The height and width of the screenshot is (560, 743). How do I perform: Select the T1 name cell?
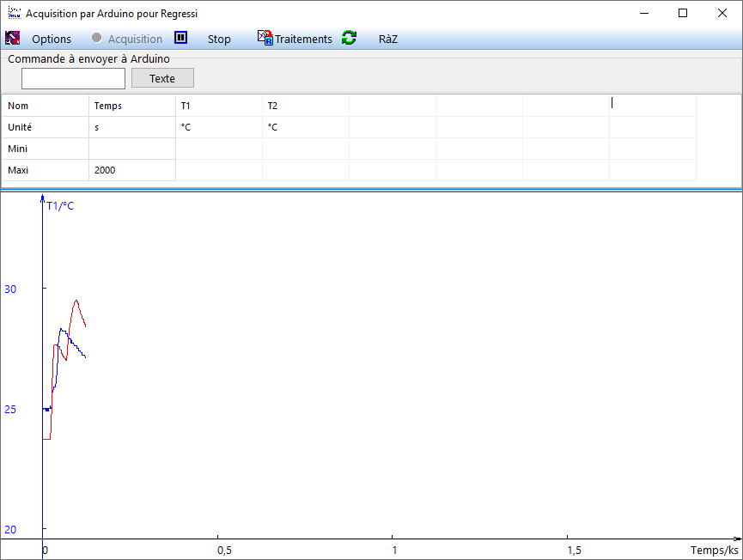(x=219, y=106)
